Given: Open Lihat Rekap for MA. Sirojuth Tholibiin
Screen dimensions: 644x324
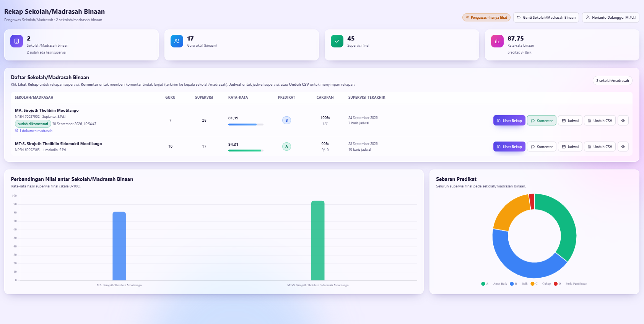Looking at the screenshot, I should coord(509,120).
